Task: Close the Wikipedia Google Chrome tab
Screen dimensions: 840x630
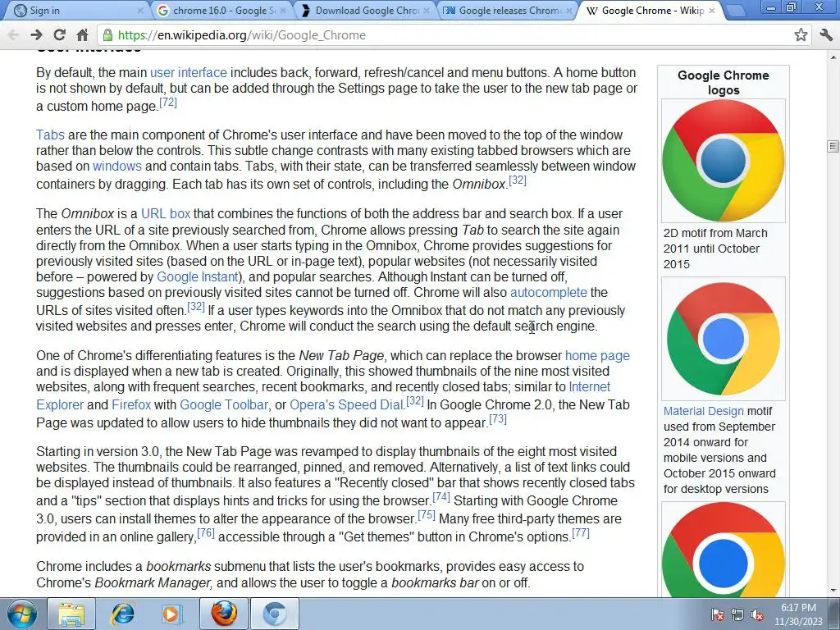Action: point(712,11)
